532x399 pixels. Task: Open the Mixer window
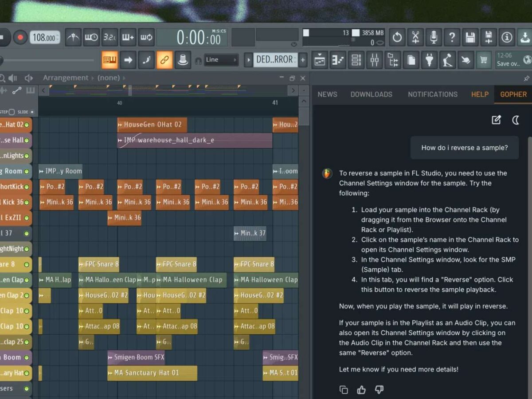click(374, 60)
